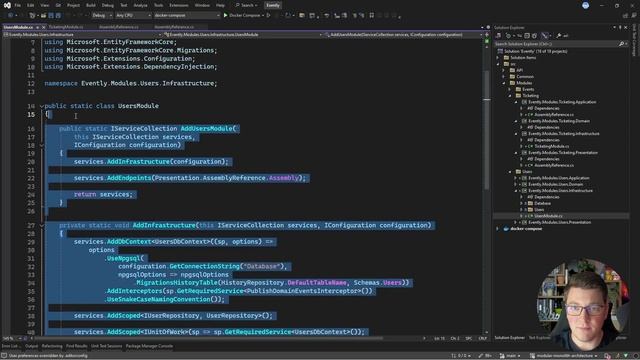640x360 pixels.
Task: Collapse the UsersModule class code region
Action: pos(42,106)
